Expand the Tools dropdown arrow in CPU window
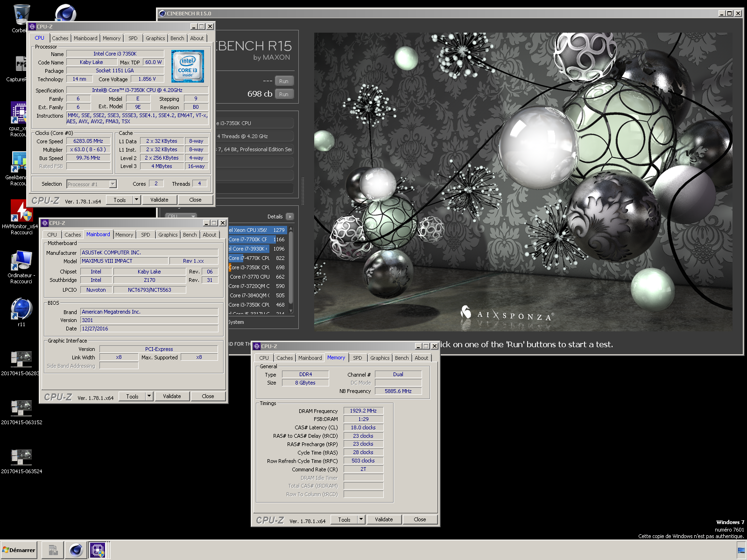 [x=137, y=200]
